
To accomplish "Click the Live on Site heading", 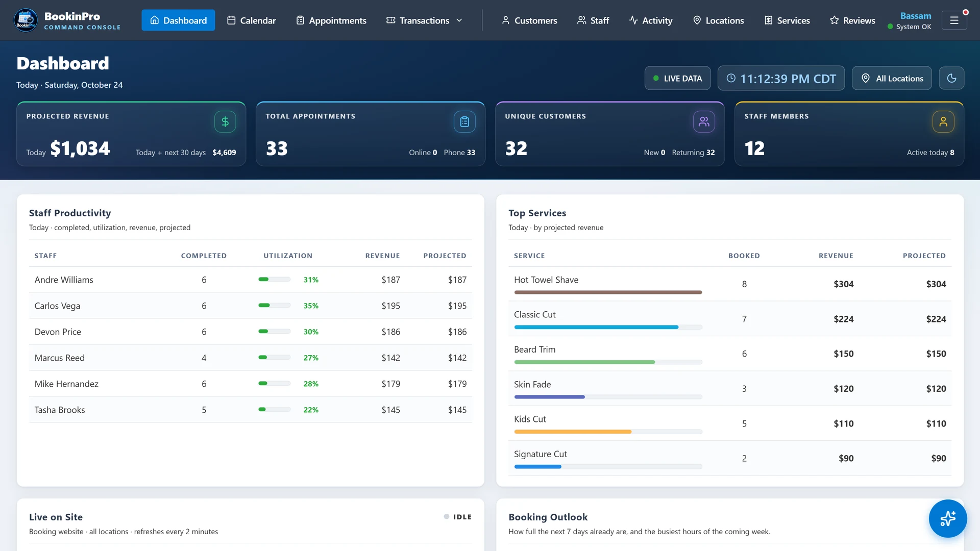I will tap(56, 517).
